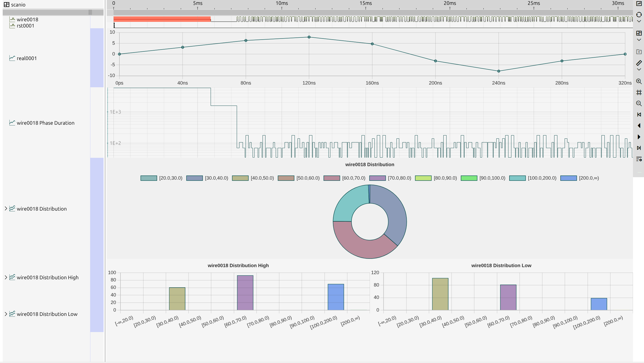
Task: Click the layout grid icon in right toolbar
Action: [639, 33]
